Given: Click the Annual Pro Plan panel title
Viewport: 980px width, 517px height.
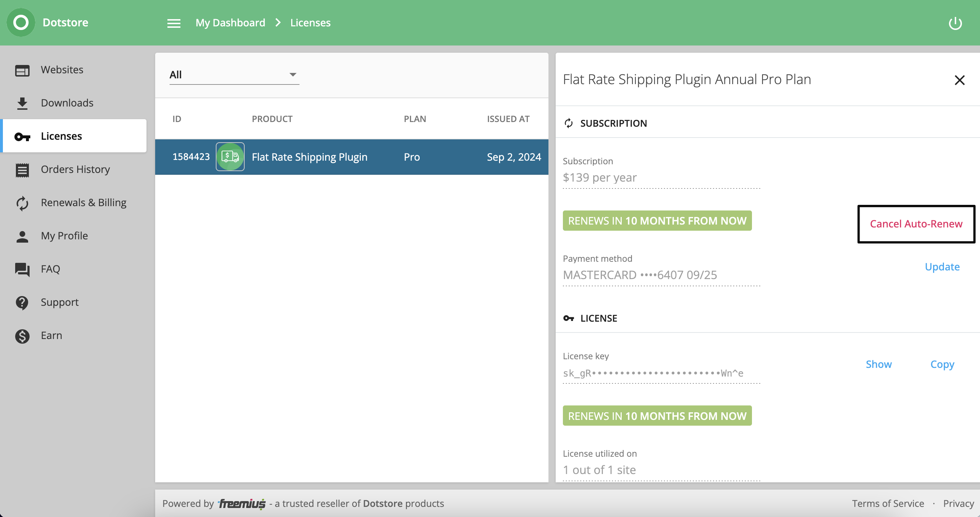Looking at the screenshot, I should (687, 79).
